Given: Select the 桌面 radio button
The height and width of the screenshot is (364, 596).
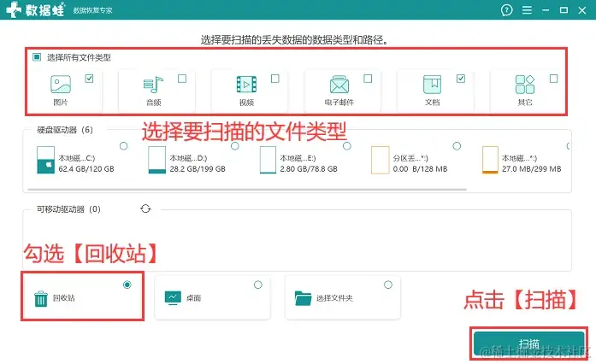Looking at the screenshot, I should pos(258,285).
